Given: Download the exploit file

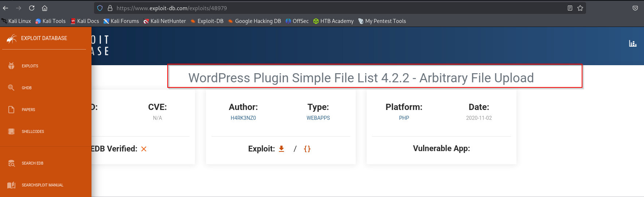Looking at the screenshot, I should coord(281,149).
